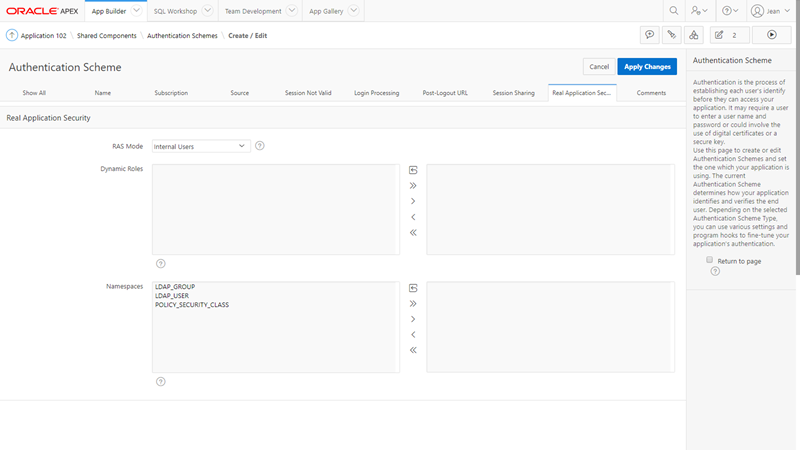The width and height of the screenshot is (800, 450).
Task: Switch to the Comments tab
Action: pyautogui.click(x=651, y=93)
